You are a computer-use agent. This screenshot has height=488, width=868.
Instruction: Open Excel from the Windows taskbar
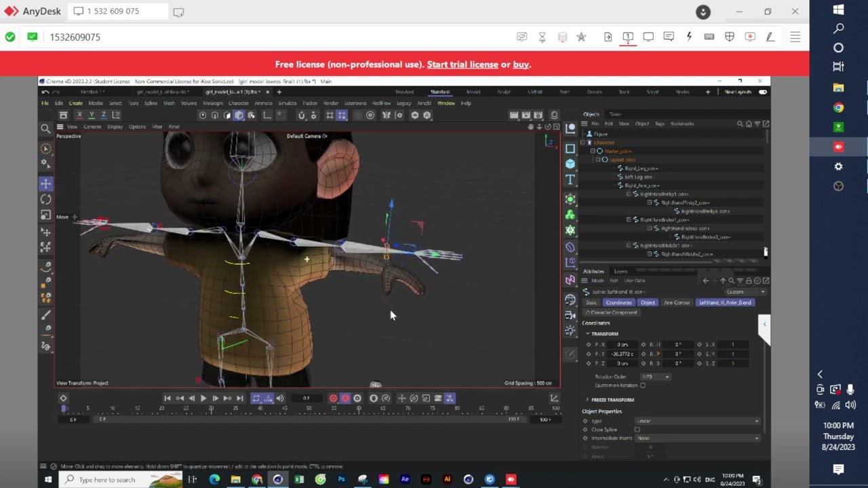click(x=299, y=480)
